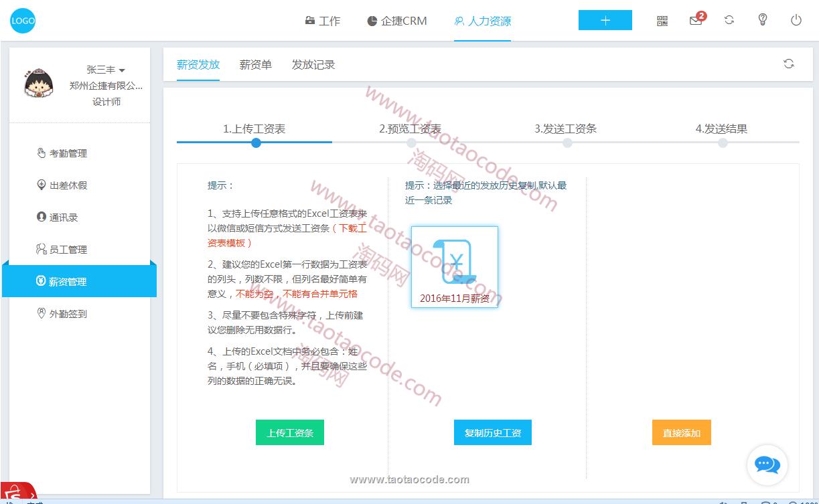Viewport: 819px width, 504px height.
Task: Click the round LOGO icon
Action: 23,21
